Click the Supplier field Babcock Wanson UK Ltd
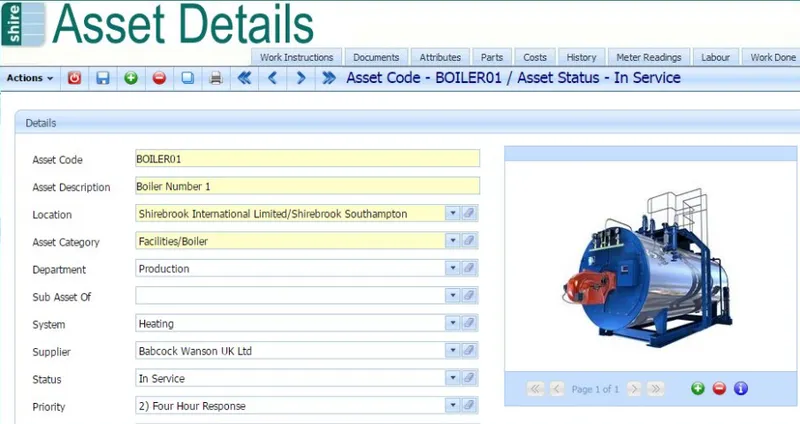800x424 pixels. [290, 351]
